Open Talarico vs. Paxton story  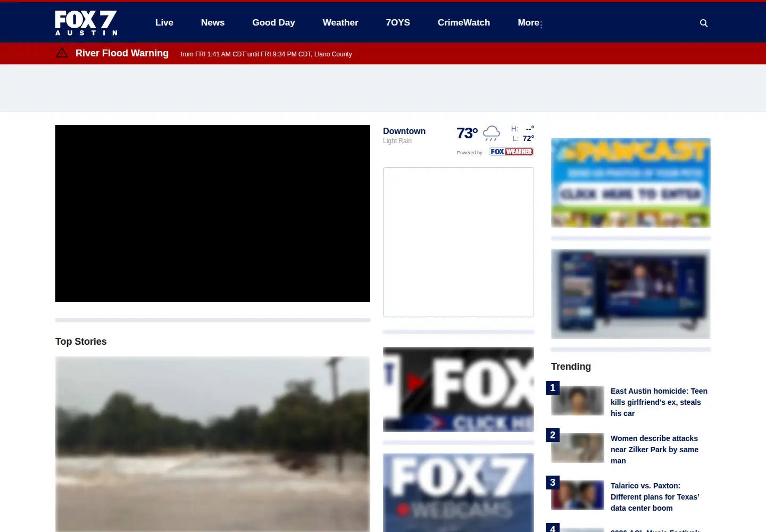click(655, 497)
